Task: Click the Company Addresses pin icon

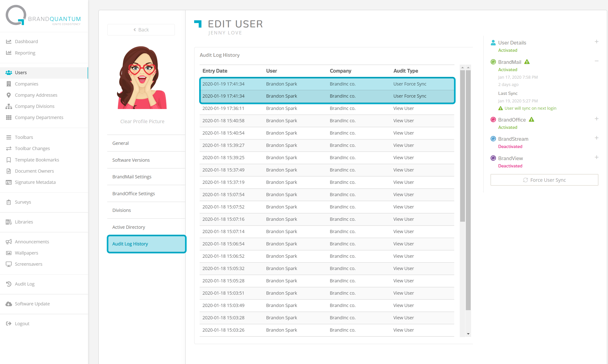Action: tap(9, 95)
